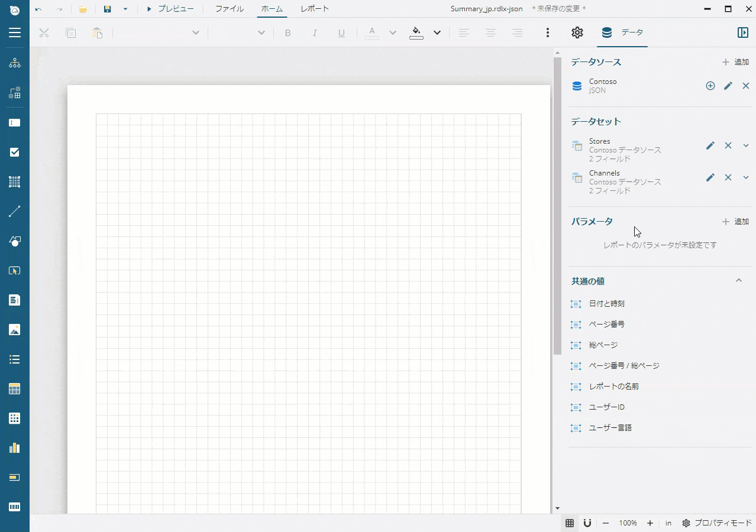Open the fill color swatch picker
The height and width of the screenshot is (532, 756).
pyautogui.click(x=437, y=33)
